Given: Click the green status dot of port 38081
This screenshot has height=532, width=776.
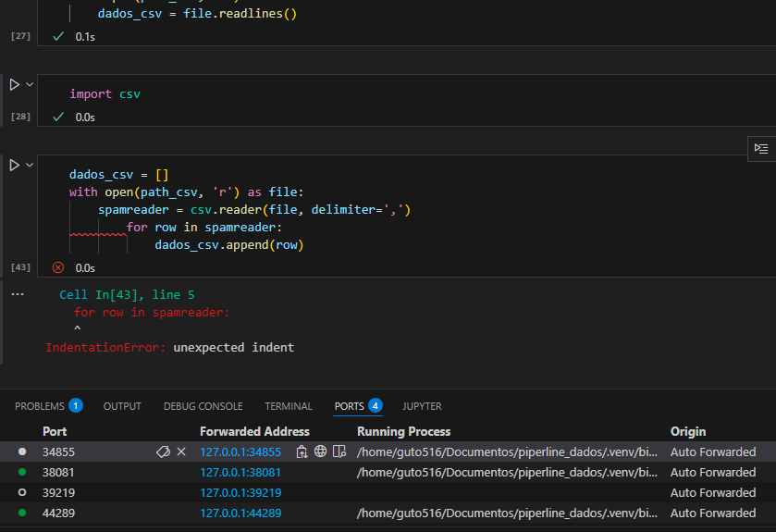Looking at the screenshot, I should pos(22,472).
